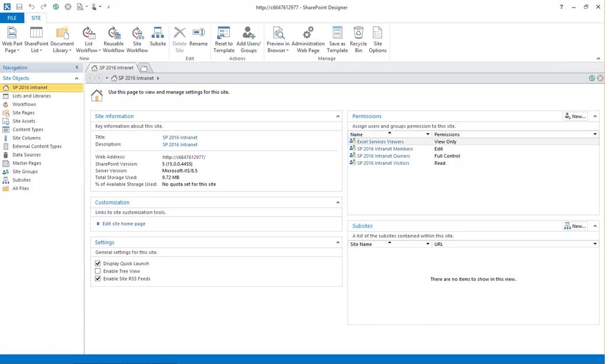Open the Recycle Bin
Viewport: 605px width, 364px height.
tap(358, 40)
